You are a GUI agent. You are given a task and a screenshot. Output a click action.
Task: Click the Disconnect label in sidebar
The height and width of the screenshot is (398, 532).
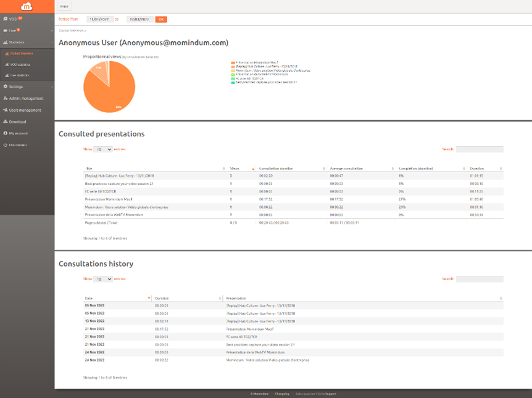tap(18, 145)
